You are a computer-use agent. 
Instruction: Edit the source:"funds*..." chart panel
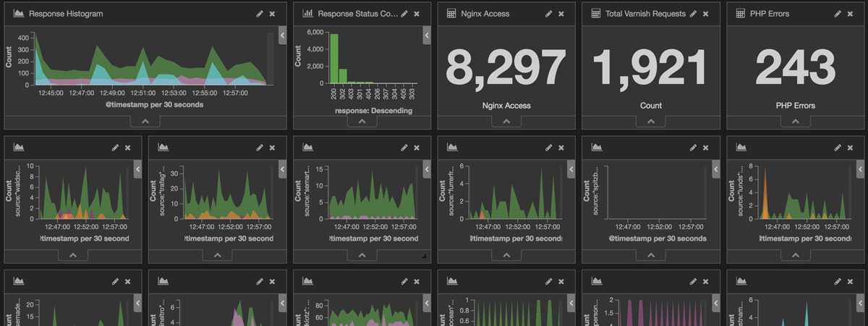(x=838, y=148)
